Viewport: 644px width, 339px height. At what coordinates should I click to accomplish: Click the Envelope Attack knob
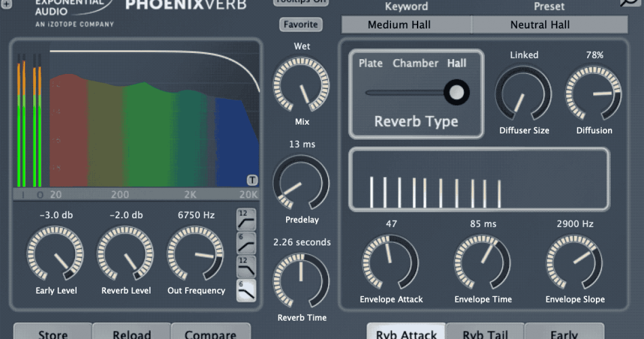(390, 262)
